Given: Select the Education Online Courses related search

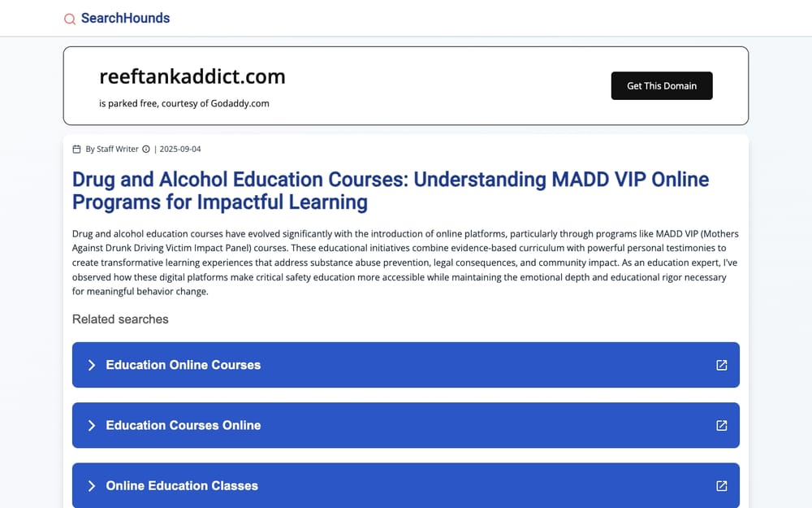Looking at the screenshot, I should (405, 365).
